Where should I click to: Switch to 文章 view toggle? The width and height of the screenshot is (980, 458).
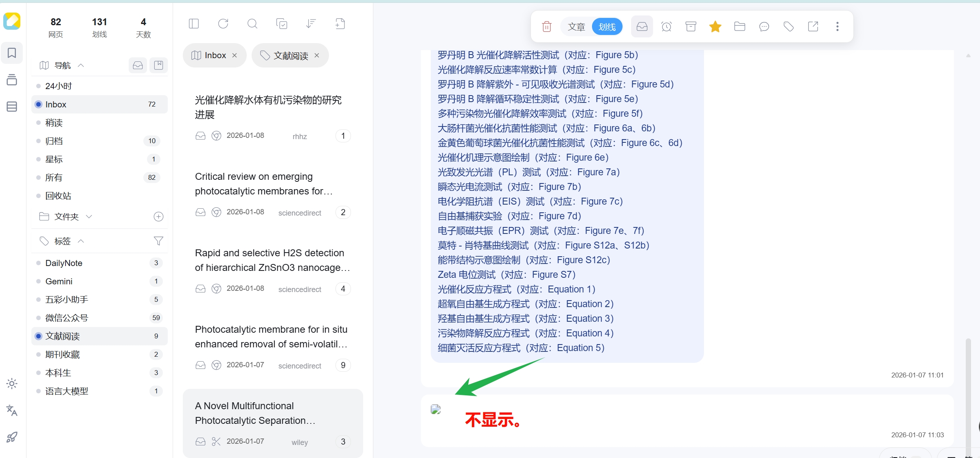tap(576, 27)
